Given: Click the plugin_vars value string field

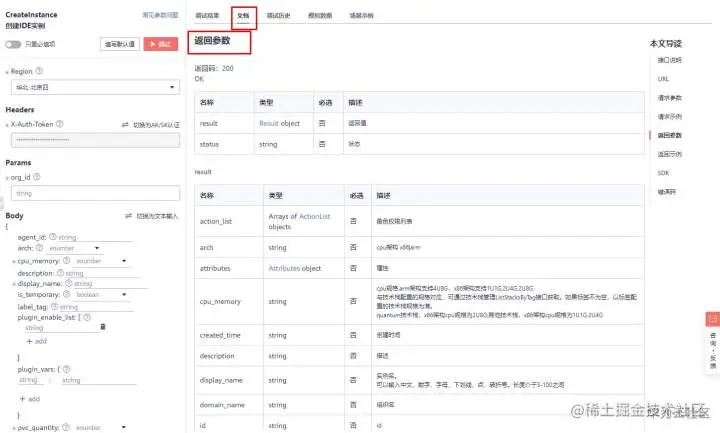Looking at the screenshot, I should coord(98,380).
